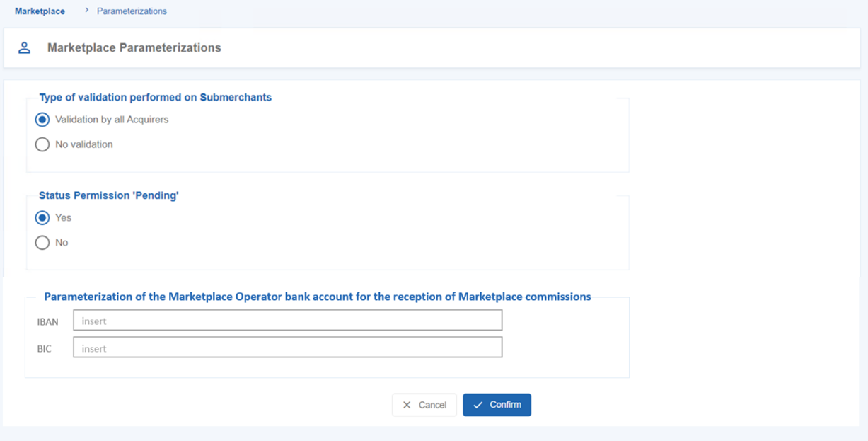
Task: Click the IBAN field label
Action: [47, 321]
